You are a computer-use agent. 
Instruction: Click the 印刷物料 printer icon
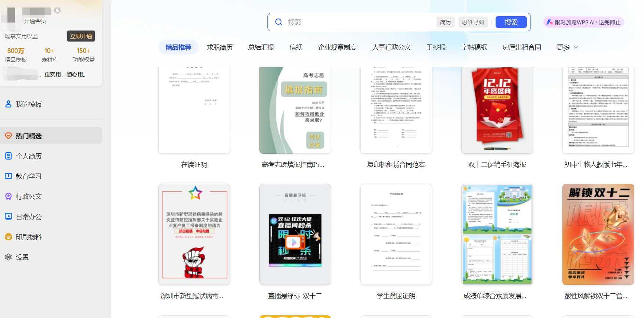[x=8, y=237]
